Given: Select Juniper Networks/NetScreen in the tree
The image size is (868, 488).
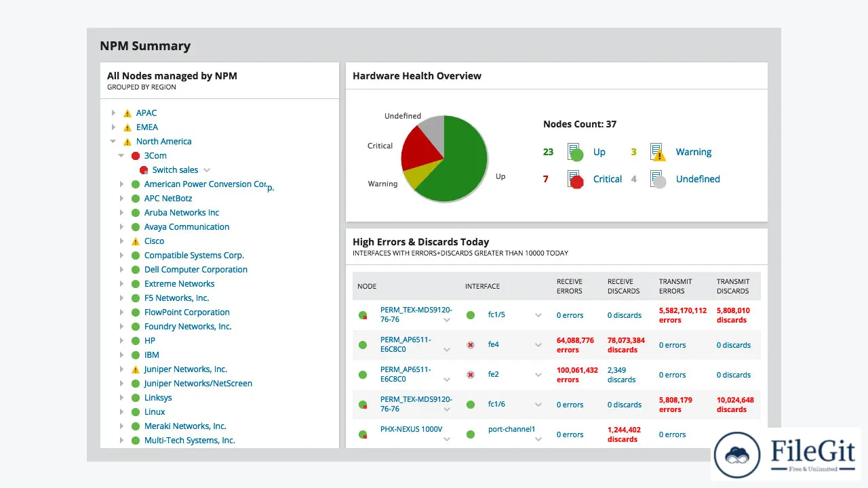Looking at the screenshot, I should (x=198, y=384).
